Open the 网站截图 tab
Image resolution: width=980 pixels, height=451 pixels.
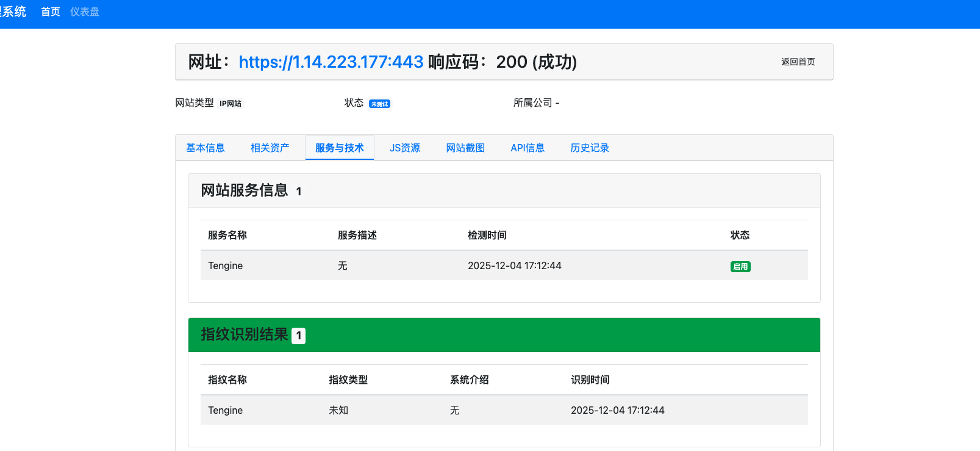click(x=465, y=148)
